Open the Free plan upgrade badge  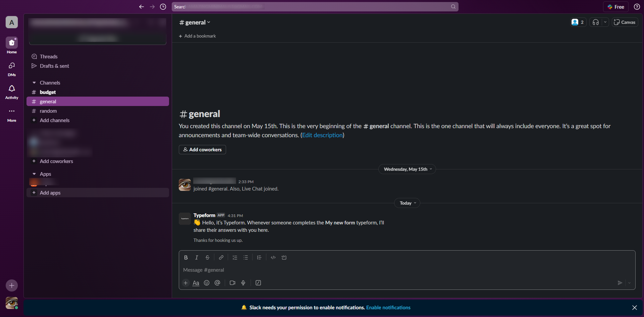615,6
